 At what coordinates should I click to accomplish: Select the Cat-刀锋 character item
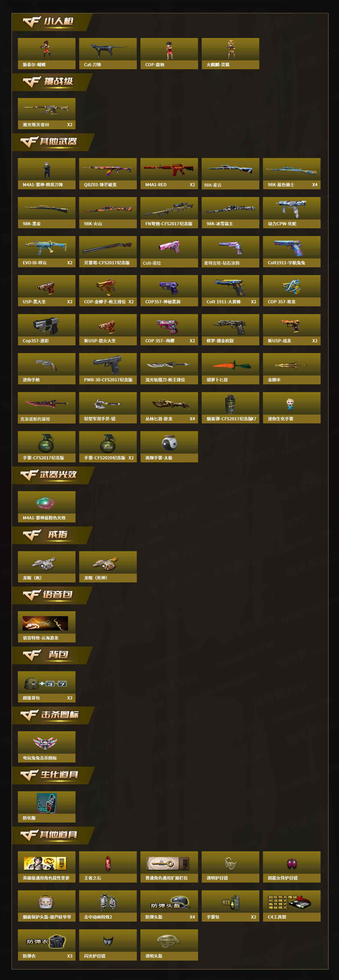tap(108, 53)
